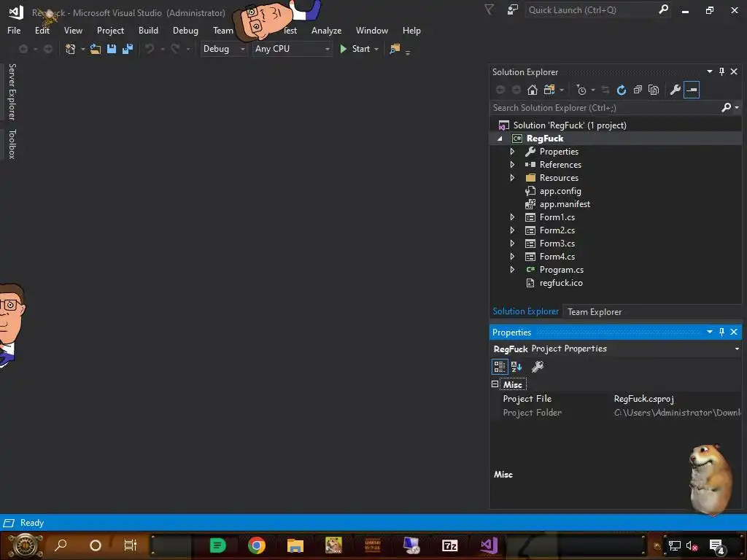Click the Refresh icon in Solution Explorer
Image resolution: width=747 pixels, height=560 pixels.
[622, 90]
